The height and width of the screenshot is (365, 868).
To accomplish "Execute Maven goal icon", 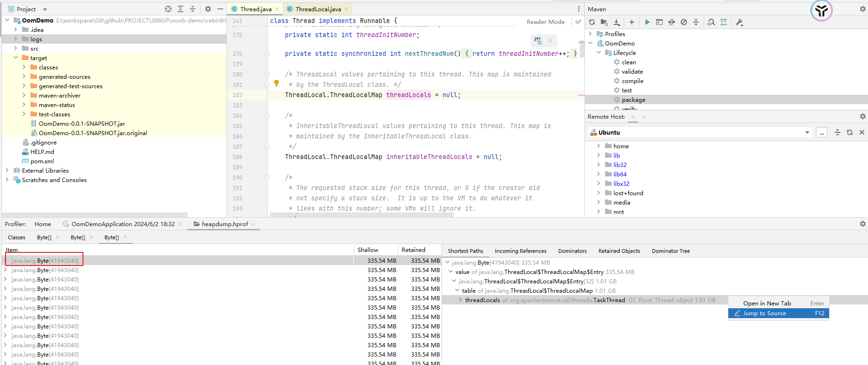I will (659, 22).
